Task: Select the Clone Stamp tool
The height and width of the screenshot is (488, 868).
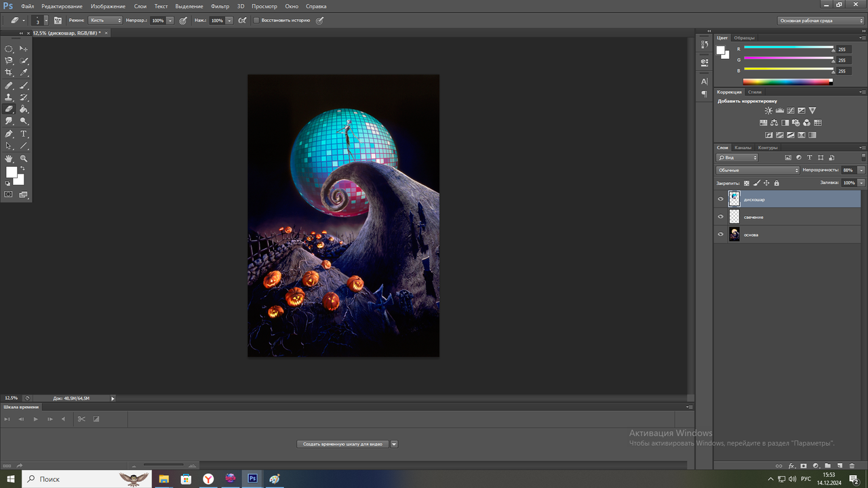Action: coord(9,97)
